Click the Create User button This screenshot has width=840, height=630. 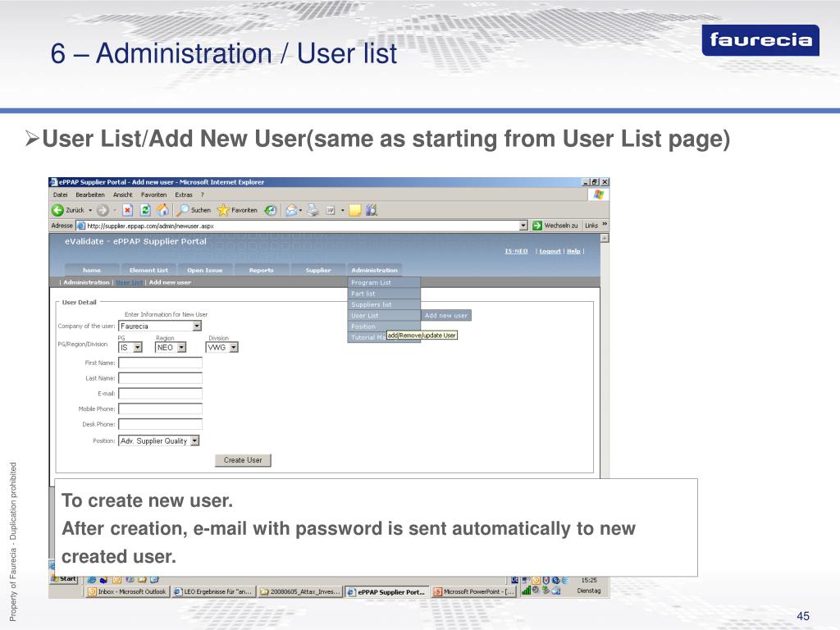coord(243,460)
